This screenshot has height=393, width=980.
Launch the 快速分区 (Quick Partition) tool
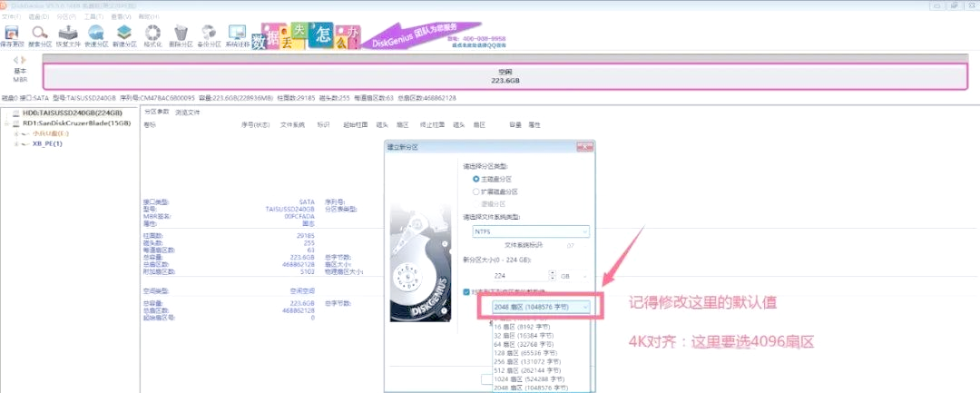[x=95, y=34]
